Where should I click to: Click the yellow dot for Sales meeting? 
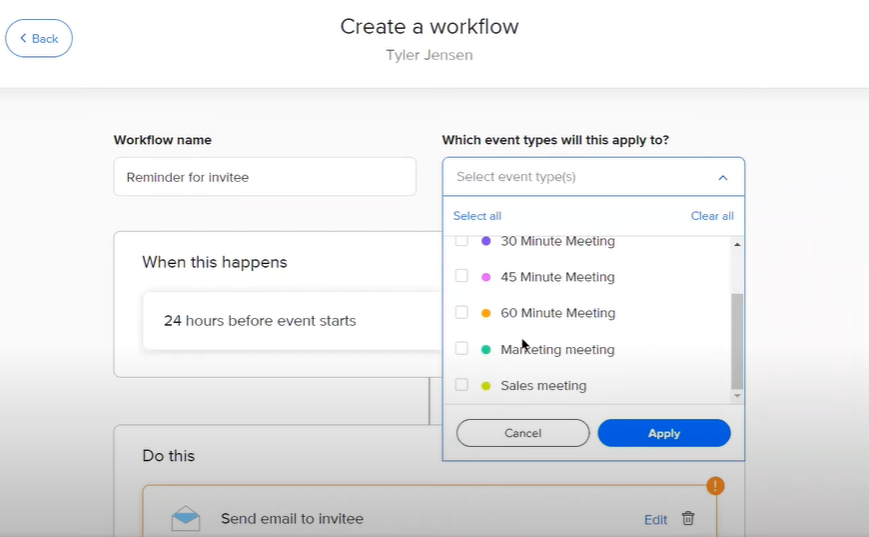(x=486, y=386)
